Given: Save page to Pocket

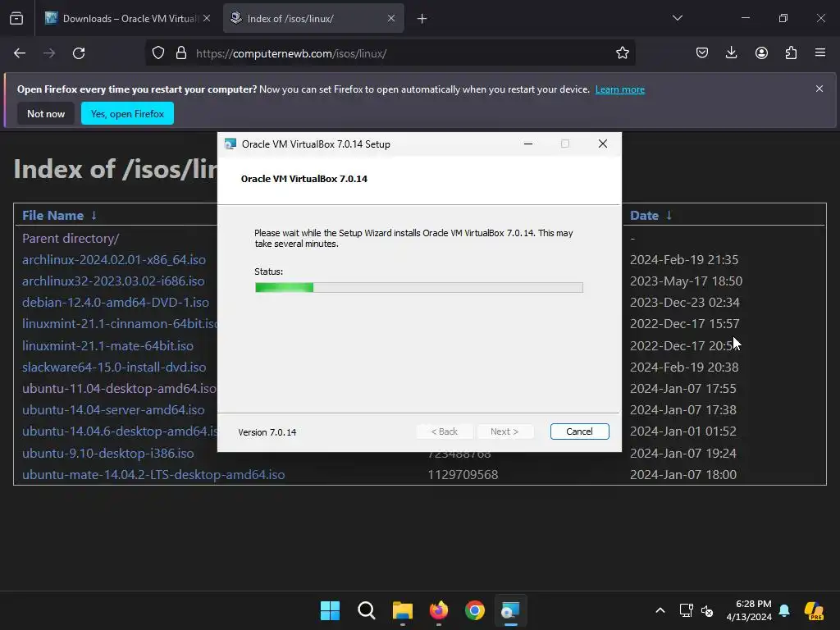Looking at the screenshot, I should pos(702,53).
